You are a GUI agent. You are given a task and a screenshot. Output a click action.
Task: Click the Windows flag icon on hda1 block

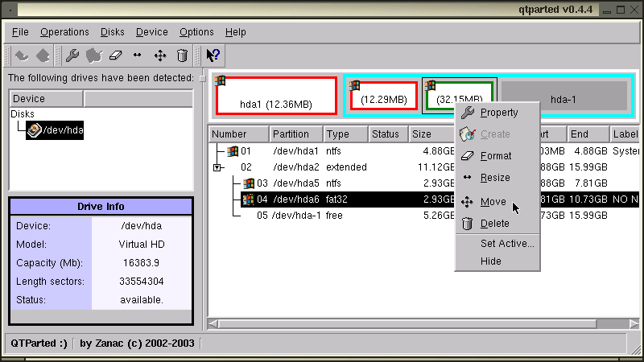220,80
